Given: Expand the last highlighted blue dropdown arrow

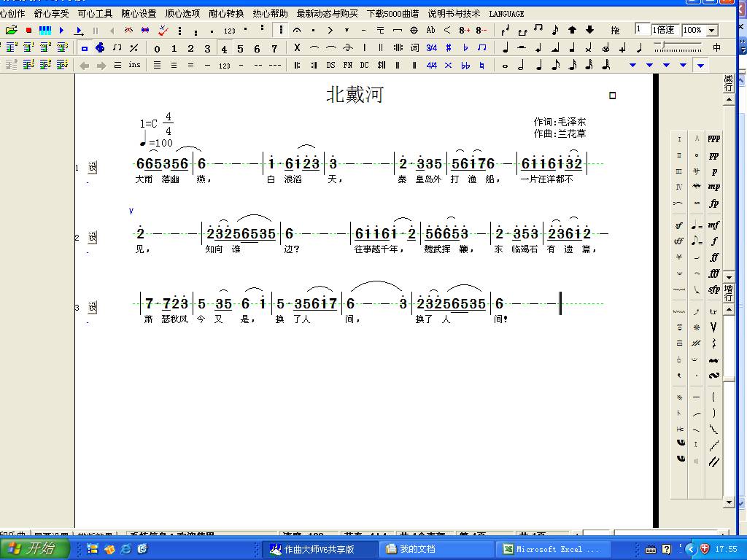Looking at the screenshot, I should 700,65.
